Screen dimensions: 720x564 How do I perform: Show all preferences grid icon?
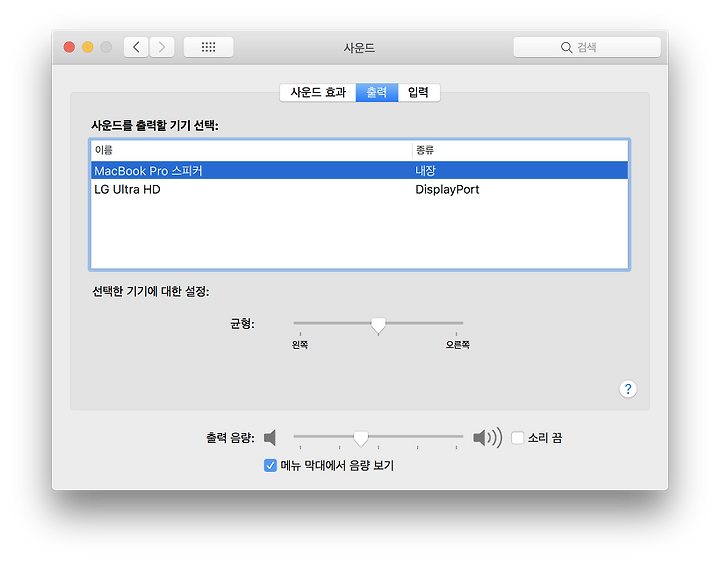[x=208, y=47]
